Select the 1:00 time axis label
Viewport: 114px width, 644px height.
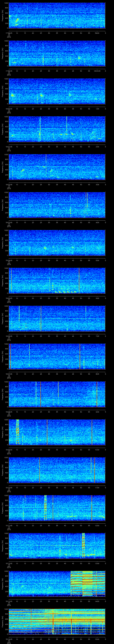coord(97,109)
